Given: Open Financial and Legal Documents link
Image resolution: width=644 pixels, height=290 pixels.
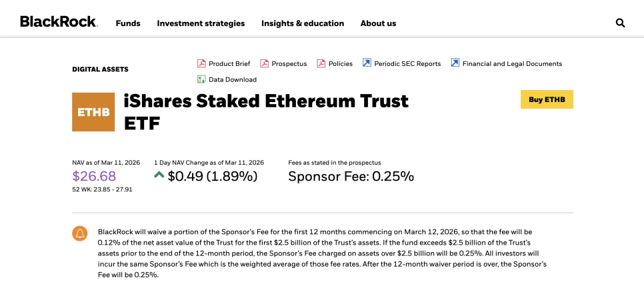Looking at the screenshot, I should [512, 64].
